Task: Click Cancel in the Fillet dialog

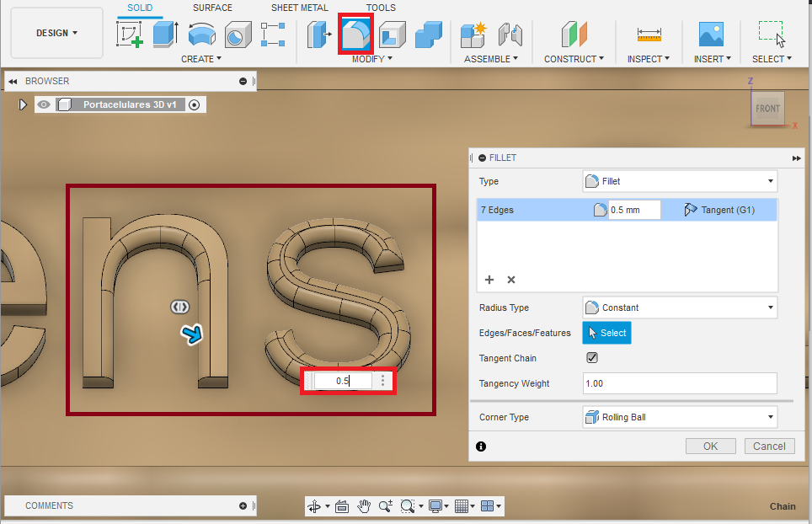Action: coord(769,446)
